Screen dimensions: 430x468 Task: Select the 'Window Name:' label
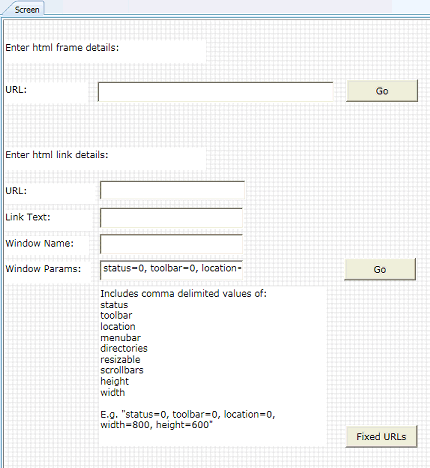pos(39,243)
